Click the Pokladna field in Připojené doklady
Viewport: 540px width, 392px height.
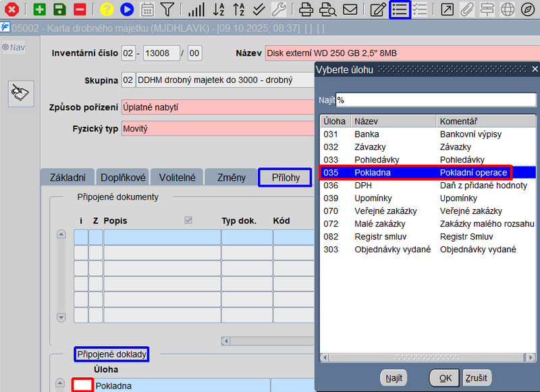point(182,385)
